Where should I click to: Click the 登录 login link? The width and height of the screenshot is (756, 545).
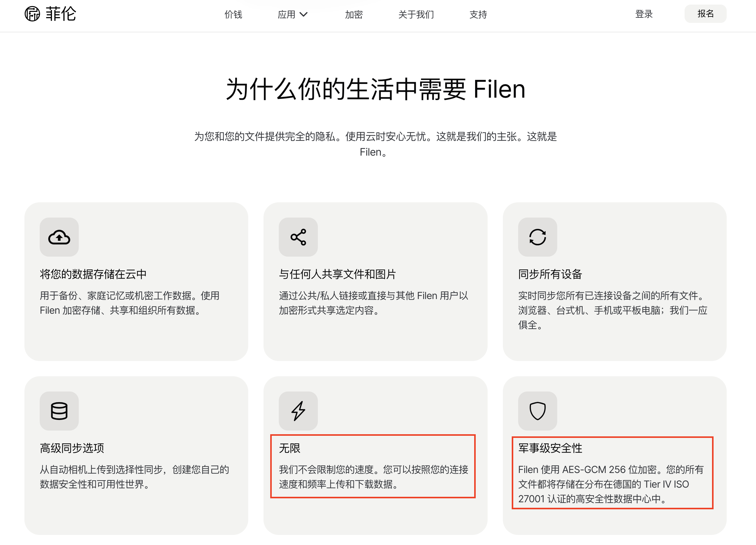644,14
